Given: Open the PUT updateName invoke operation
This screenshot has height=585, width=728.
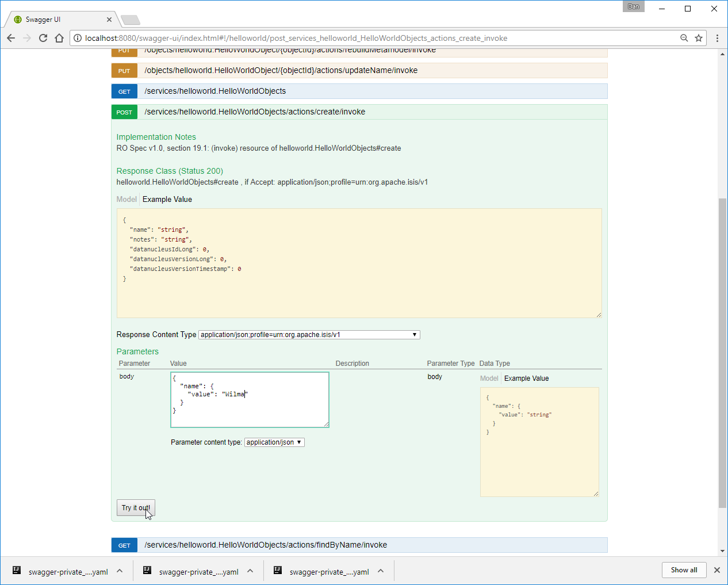Looking at the screenshot, I should (x=281, y=70).
